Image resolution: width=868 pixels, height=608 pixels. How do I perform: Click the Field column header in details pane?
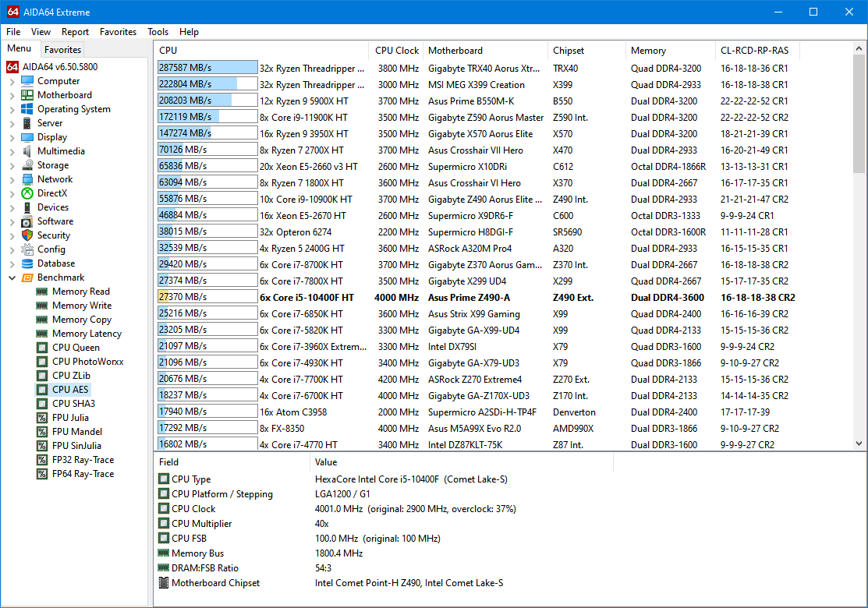point(232,462)
